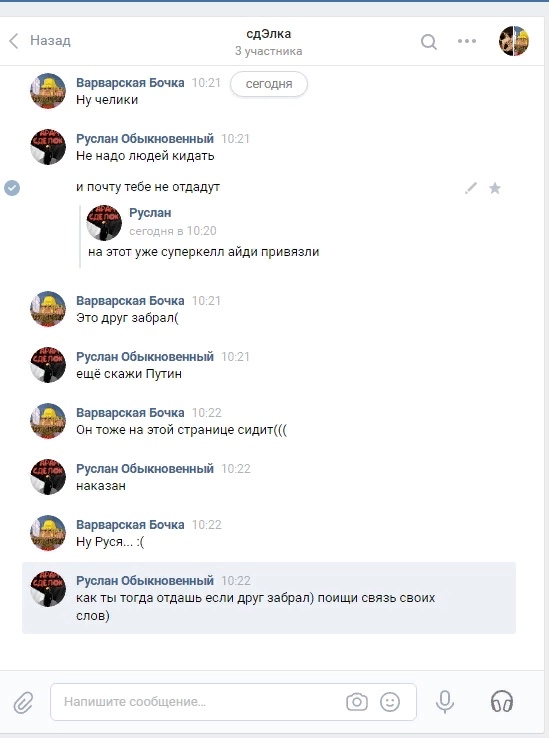Image resolution: width=549 pixels, height=738 pixels.
Task: Open the 3 участника members list
Action: (x=268, y=51)
